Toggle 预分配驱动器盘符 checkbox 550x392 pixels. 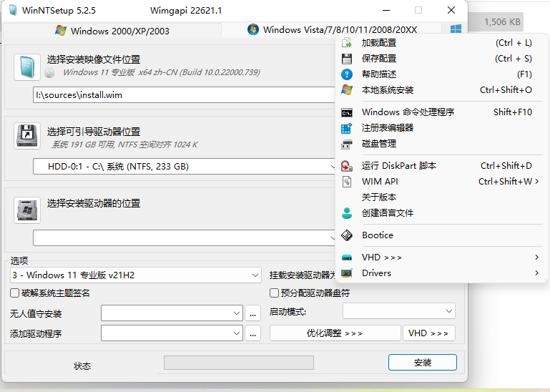(274, 293)
